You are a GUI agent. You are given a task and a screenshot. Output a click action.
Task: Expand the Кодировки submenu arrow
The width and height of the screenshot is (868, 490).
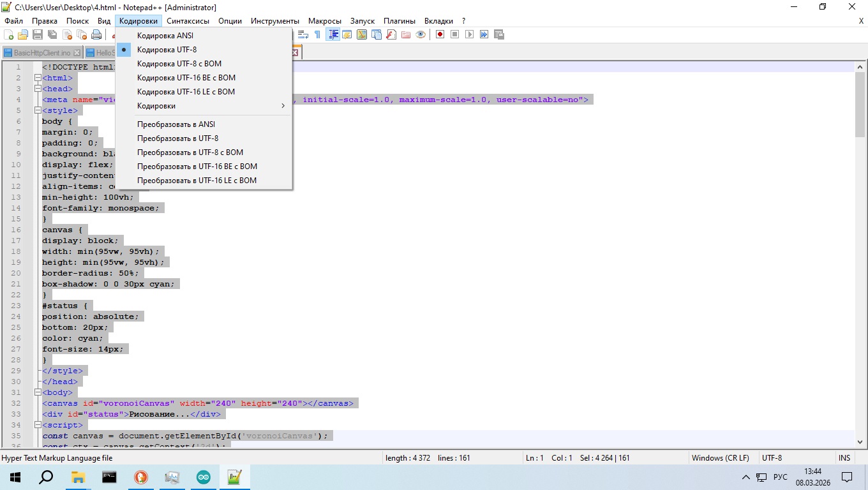(x=283, y=106)
